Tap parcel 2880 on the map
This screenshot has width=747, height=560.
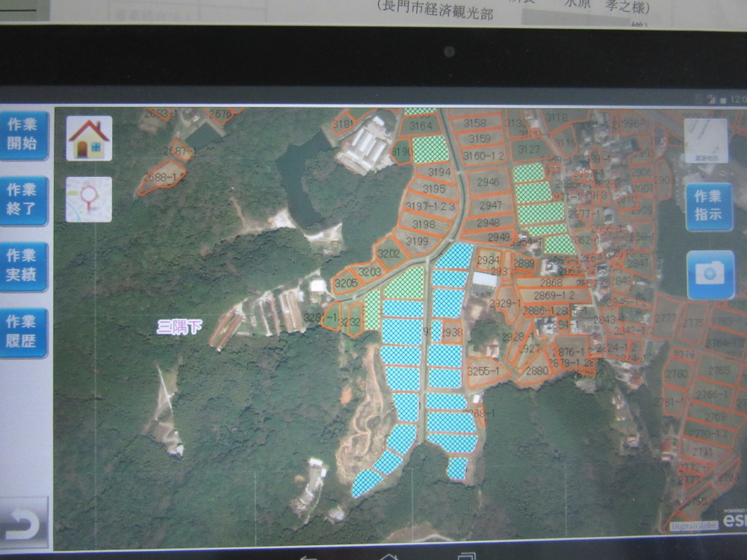(536, 371)
